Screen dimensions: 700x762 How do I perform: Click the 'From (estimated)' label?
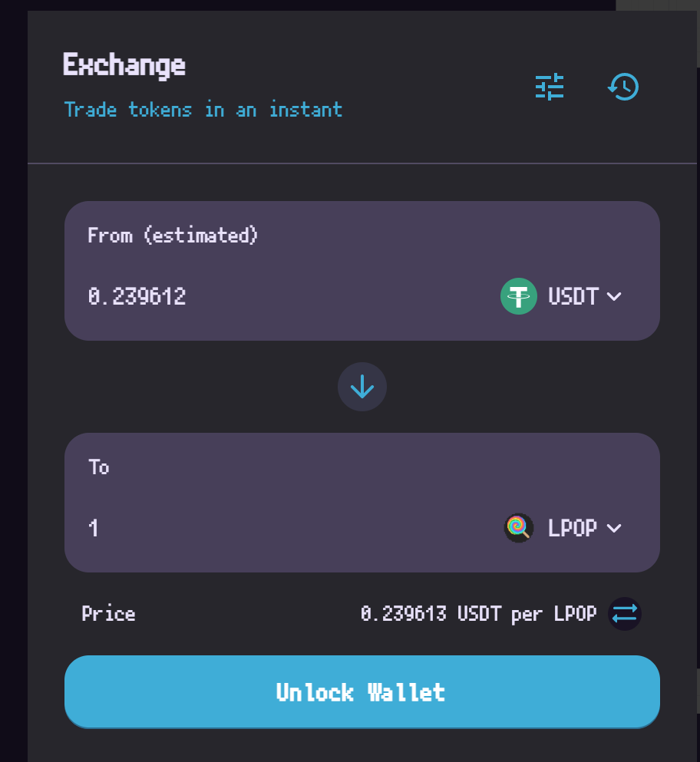click(x=173, y=236)
